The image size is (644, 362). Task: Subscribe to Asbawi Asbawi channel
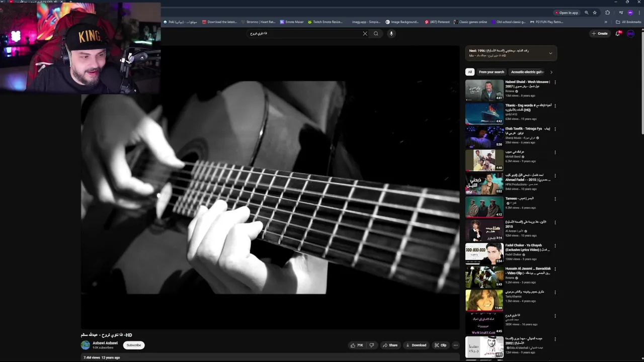[x=134, y=345]
